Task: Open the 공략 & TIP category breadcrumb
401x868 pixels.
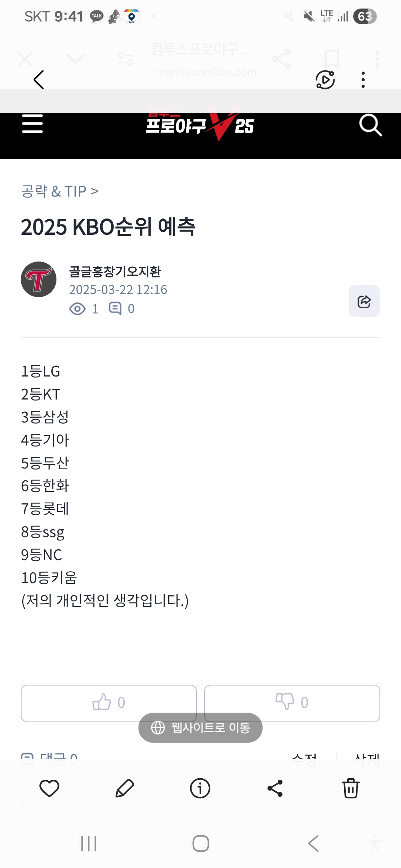Action: (x=59, y=191)
